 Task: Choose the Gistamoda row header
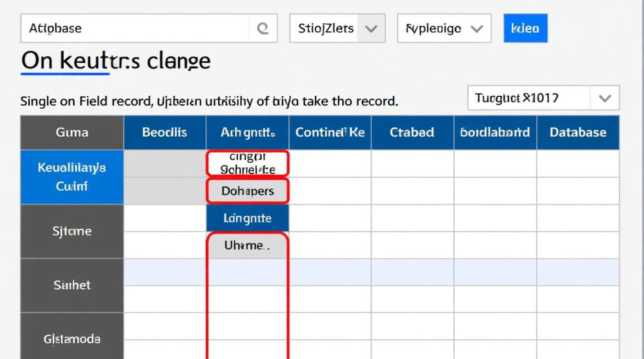point(72,339)
